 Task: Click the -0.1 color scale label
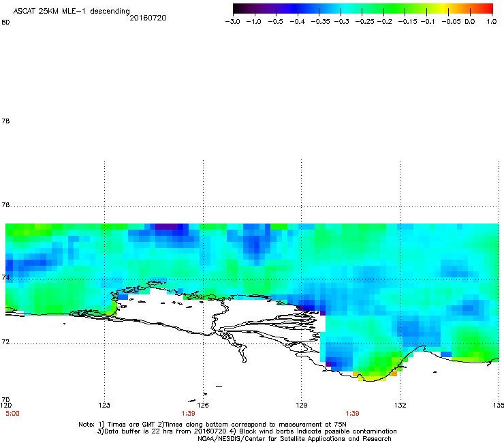click(428, 22)
